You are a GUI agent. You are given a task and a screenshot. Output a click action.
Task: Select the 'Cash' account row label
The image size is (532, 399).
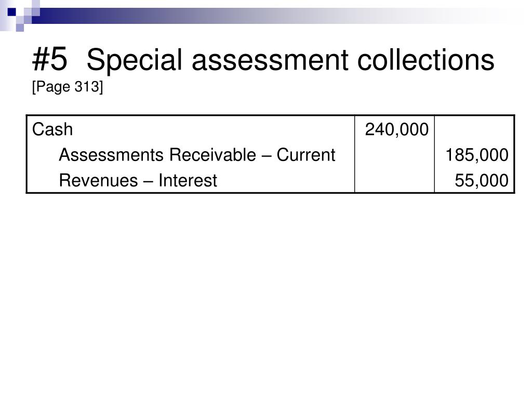(x=52, y=129)
